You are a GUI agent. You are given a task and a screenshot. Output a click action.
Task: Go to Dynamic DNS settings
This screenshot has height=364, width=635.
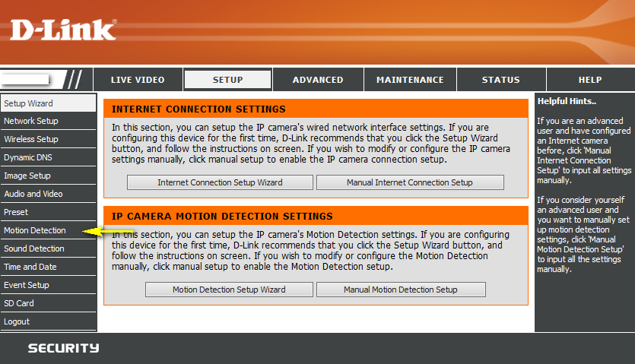point(28,157)
